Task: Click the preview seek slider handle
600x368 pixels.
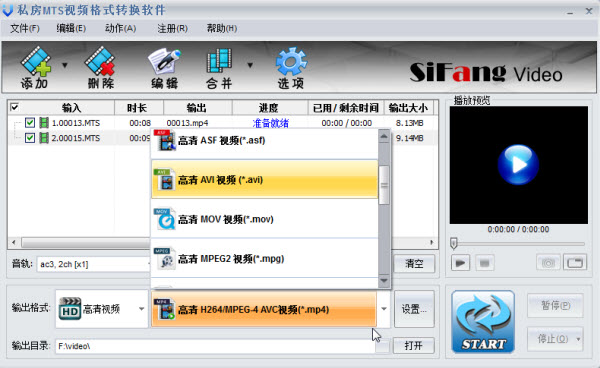Action: pos(454,243)
